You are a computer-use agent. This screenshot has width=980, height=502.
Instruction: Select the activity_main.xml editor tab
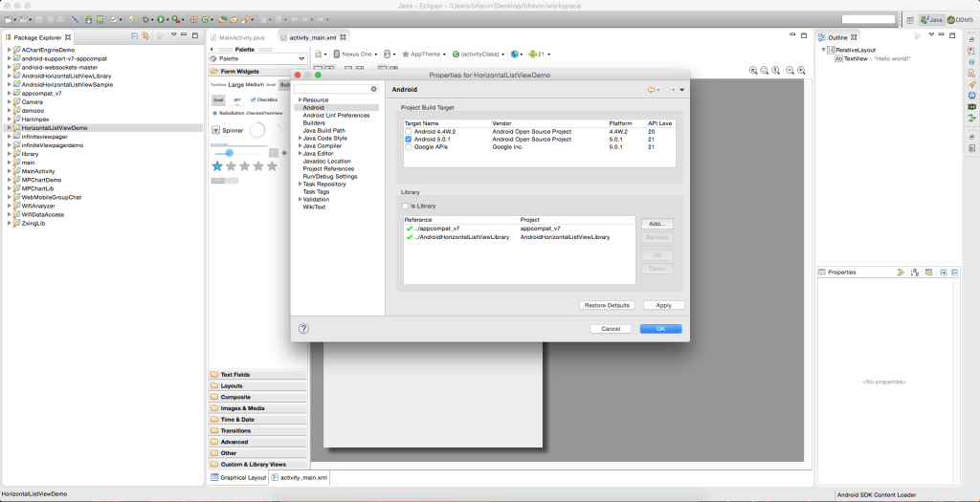(x=313, y=37)
